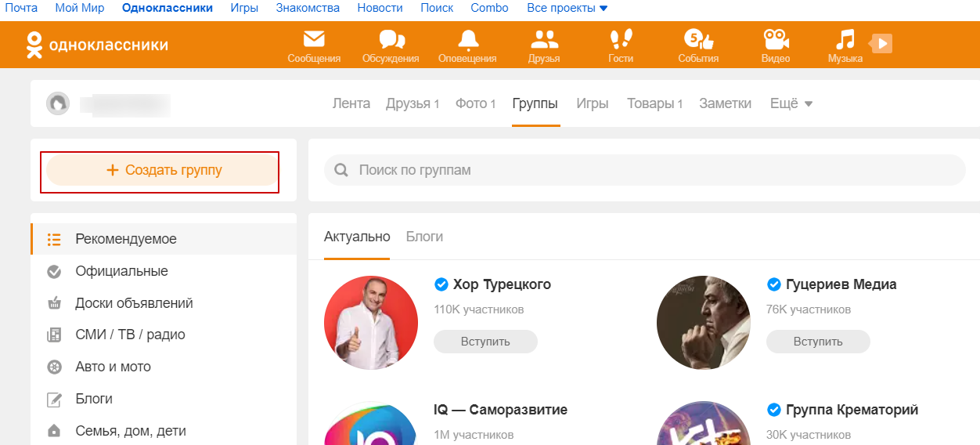Open the Одноклассники top bar link
This screenshot has width=980, height=445.
click(x=168, y=8)
